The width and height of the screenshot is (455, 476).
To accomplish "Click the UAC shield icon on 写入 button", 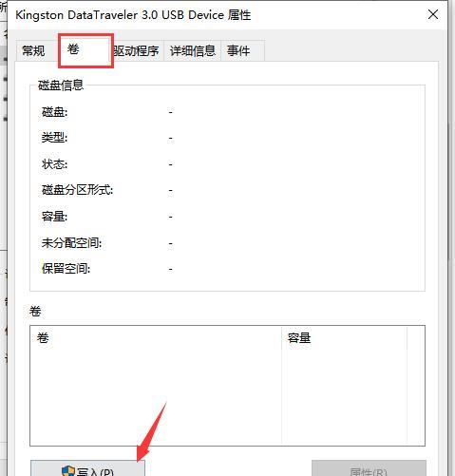I will (x=68, y=471).
